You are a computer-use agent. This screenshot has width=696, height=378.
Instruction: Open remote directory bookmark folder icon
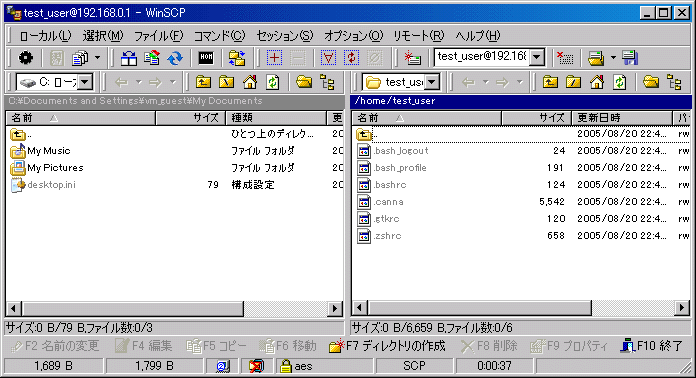[651, 82]
